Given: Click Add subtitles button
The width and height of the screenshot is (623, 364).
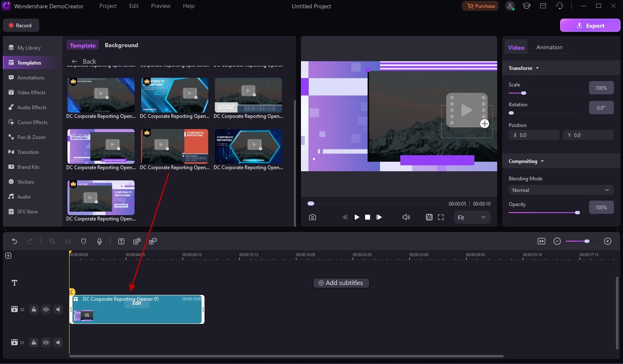Looking at the screenshot, I should (x=341, y=283).
